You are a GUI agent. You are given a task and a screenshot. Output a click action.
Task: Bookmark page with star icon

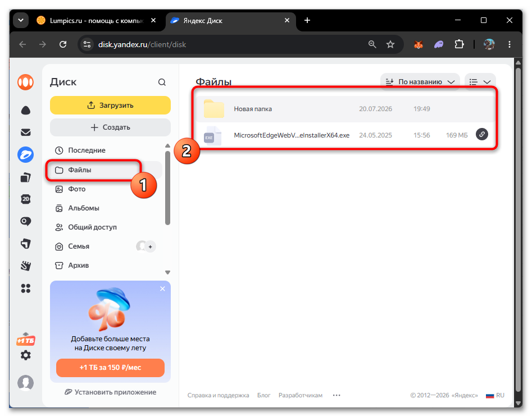390,44
